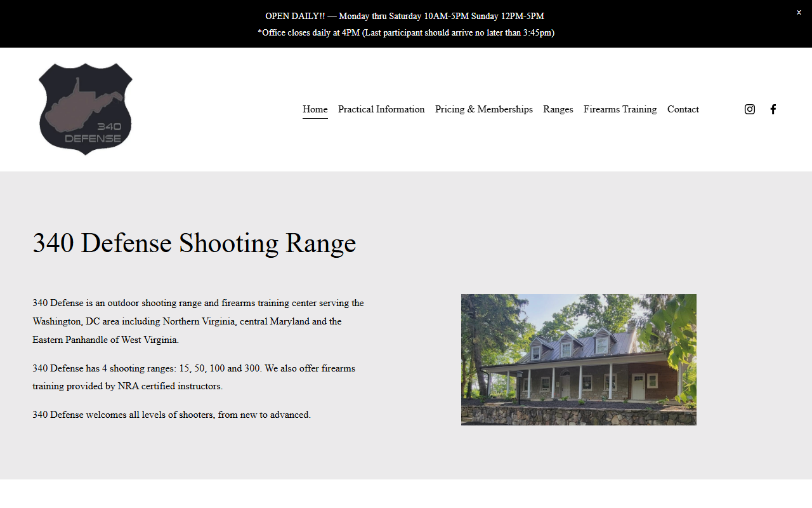Open the Practical Information page
The height and width of the screenshot is (508, 812).
pyautogui.click(x=381, y=109)
